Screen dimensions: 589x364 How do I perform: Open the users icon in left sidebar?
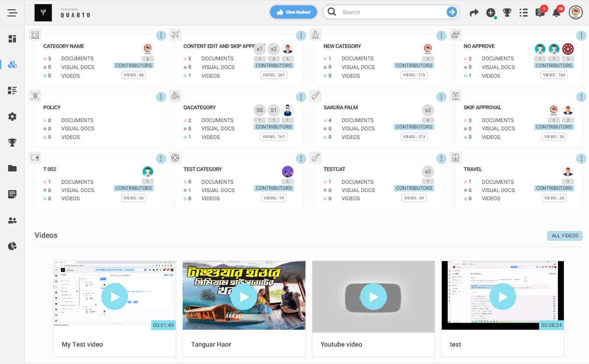pyautogui.click(x=12, y=220)
